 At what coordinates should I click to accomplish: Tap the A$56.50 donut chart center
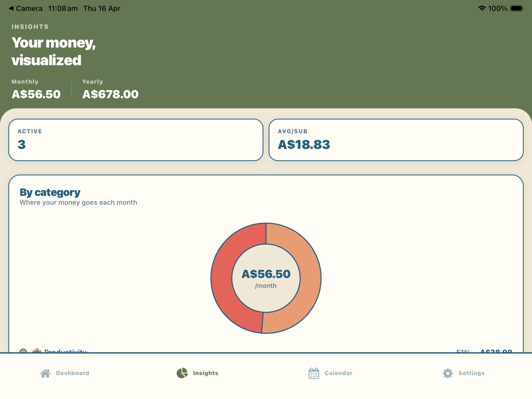(x=266, y=278)
